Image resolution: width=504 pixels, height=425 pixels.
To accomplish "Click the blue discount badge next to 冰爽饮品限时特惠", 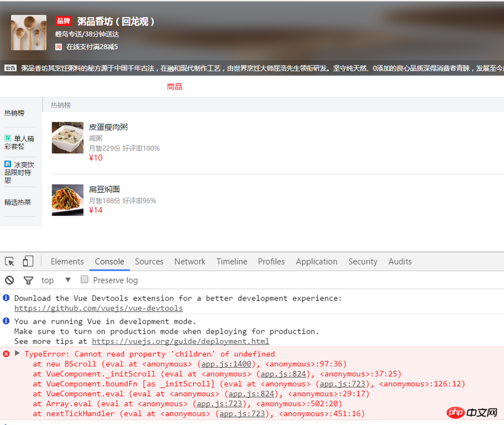I will [8, 164].
